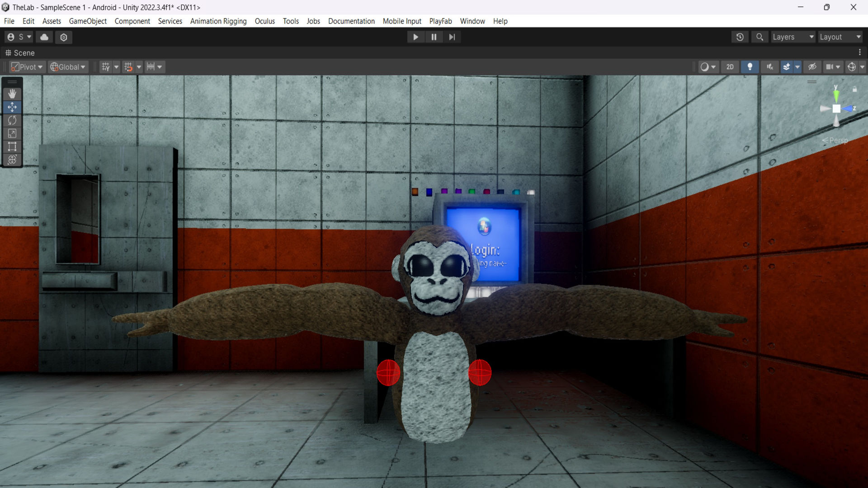Select the Rotate tool
This screenshot has width=868, height=488.
[12, 120]
